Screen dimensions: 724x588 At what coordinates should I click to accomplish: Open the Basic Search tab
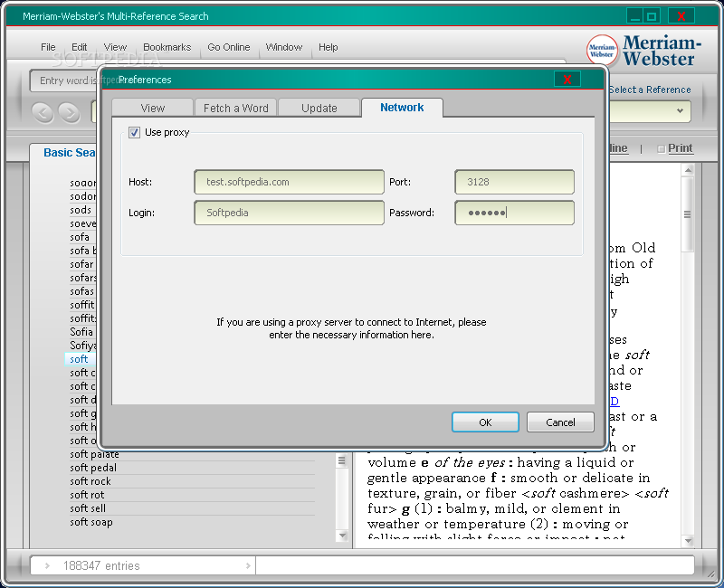point(70,153)
